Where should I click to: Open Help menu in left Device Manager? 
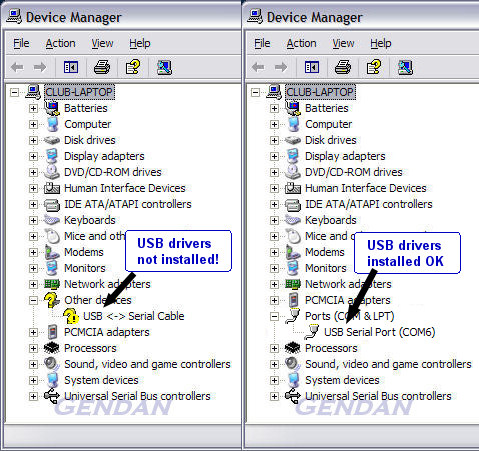click(x=140, y=43)
